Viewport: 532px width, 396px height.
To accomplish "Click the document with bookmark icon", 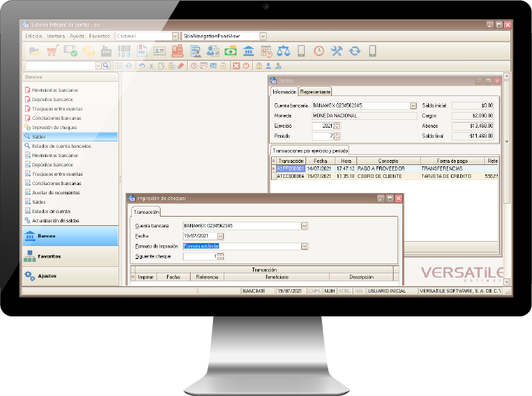I will (142, 51).
